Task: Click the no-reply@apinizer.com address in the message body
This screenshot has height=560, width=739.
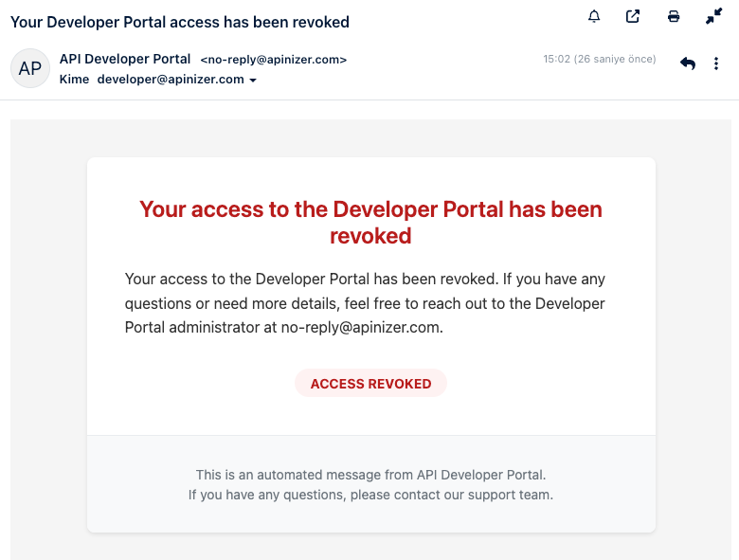Action: coord(361,328)
